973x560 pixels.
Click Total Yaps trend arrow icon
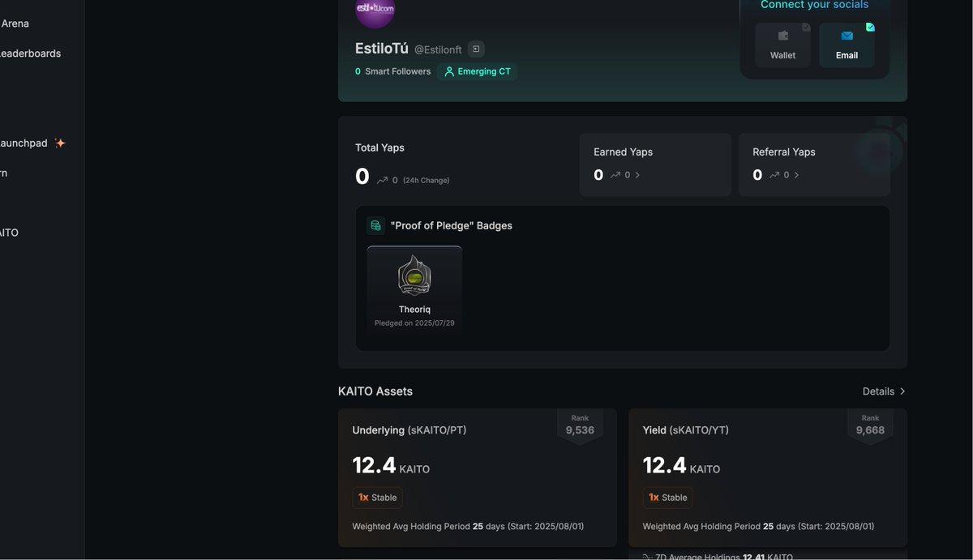tap(382, 180)
